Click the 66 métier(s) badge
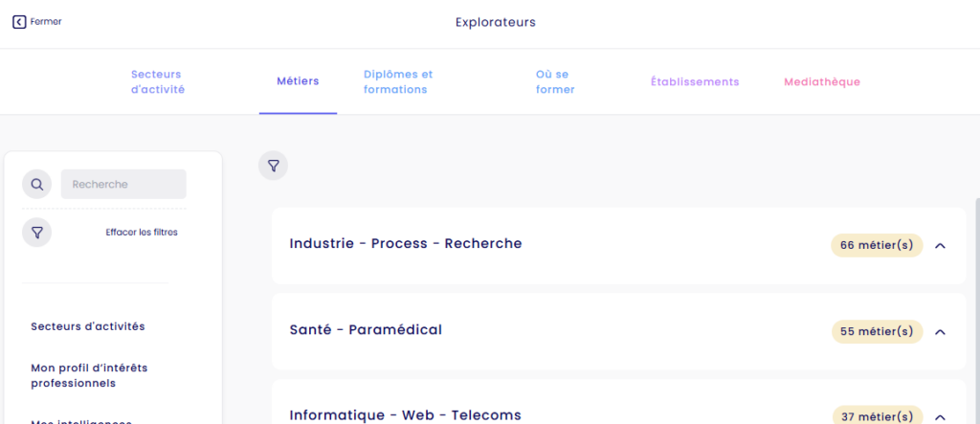980x424 pixels. [x=877, y=245]
